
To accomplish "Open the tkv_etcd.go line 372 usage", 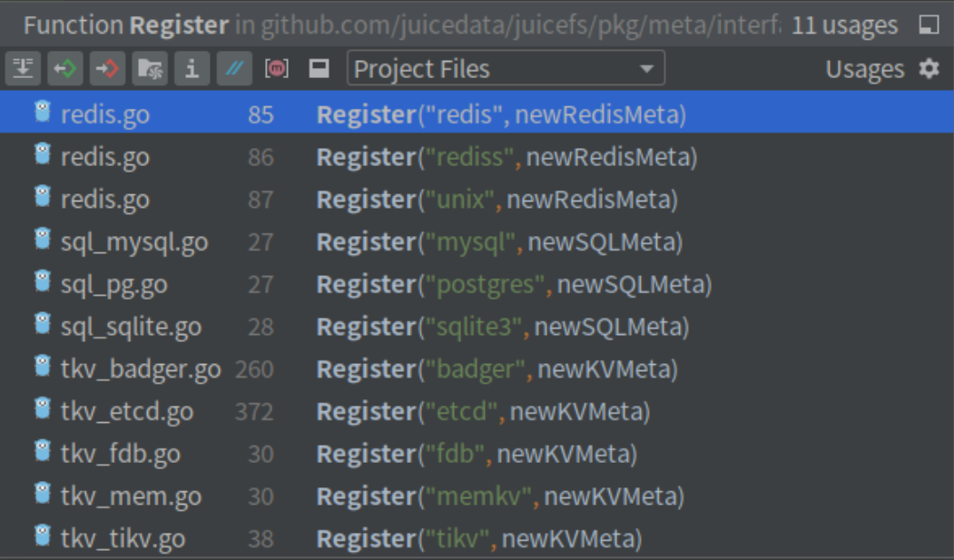I will pos(483,412).
